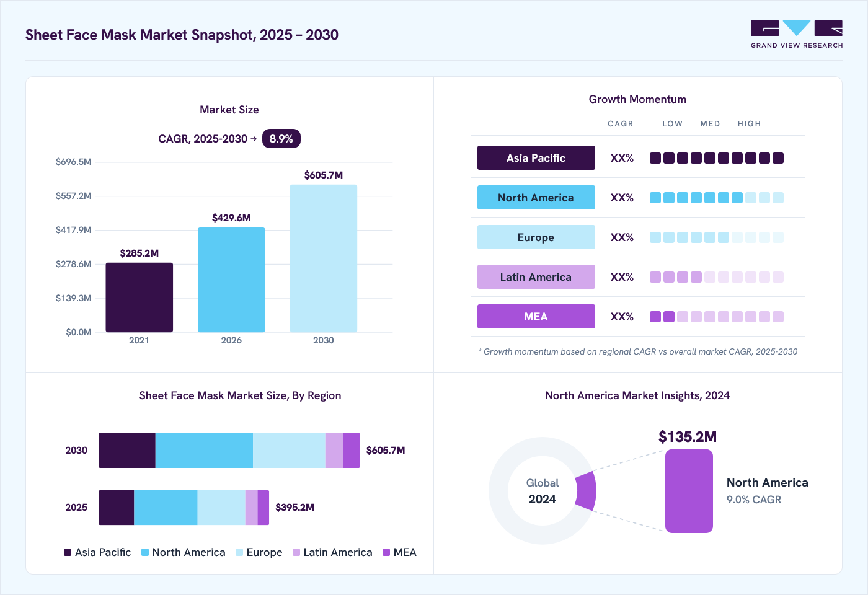Viewport: 868px width, 595px height.
Task: Click the 8.9% CAGR badge
Action: click(x=281, y=139)
